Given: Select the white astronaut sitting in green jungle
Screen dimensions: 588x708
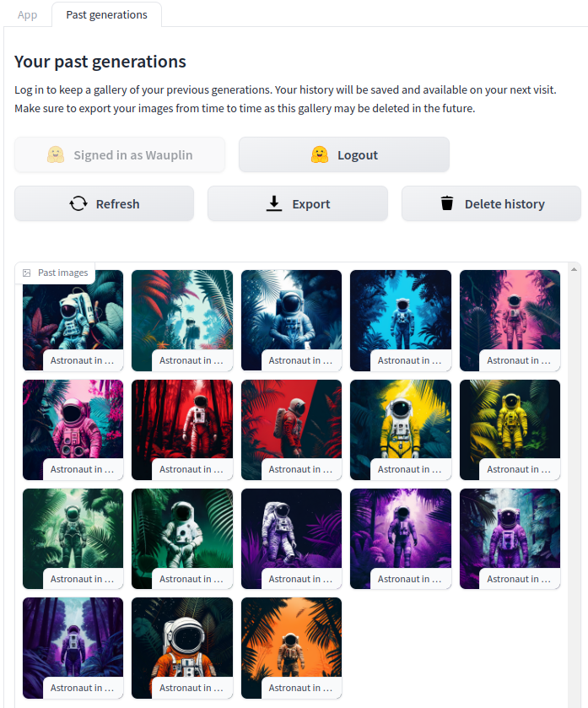Looking at the screenshot, I should tap(182, 538).
